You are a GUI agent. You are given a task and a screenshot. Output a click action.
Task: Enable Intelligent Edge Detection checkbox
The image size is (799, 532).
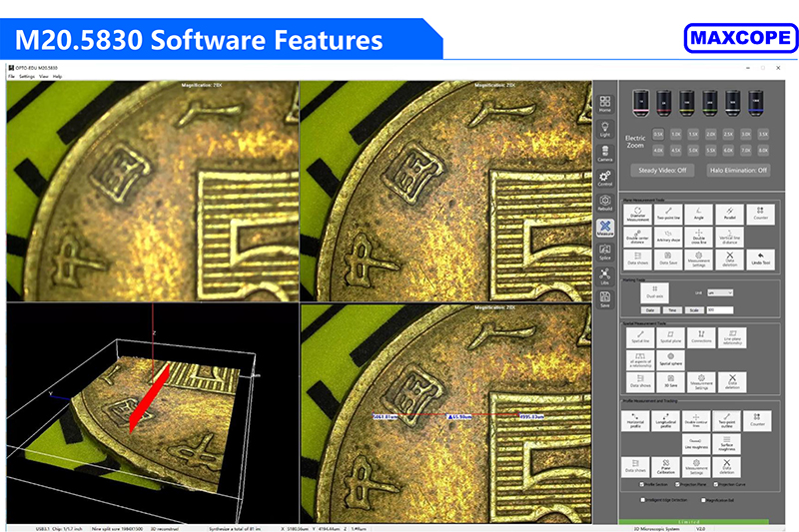pyautogui.click(x=642, y=500)
